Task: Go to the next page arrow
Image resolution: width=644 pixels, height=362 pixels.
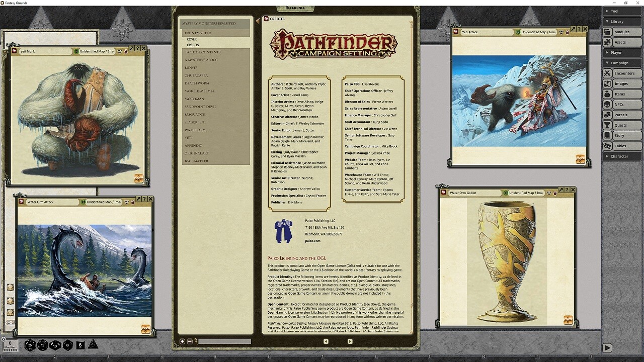Action: [350, 341]
